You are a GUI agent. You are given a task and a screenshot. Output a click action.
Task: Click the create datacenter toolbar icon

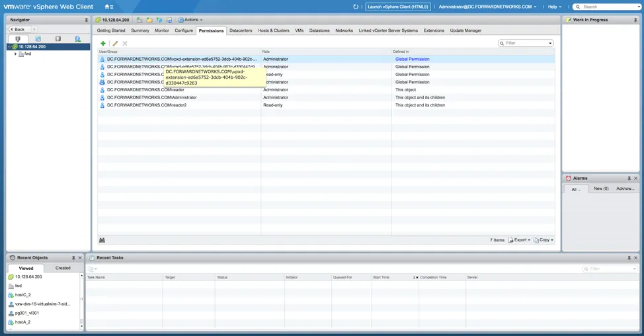pos(140,20)
